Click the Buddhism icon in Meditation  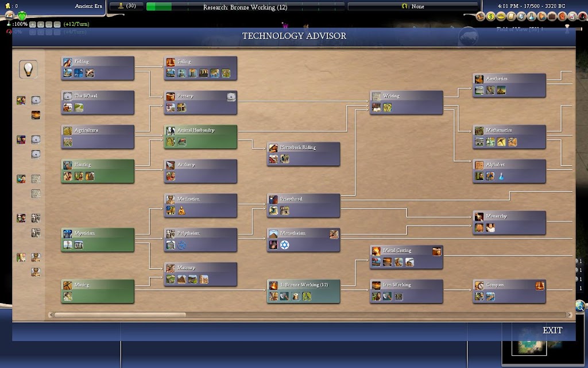pos(182,210)
